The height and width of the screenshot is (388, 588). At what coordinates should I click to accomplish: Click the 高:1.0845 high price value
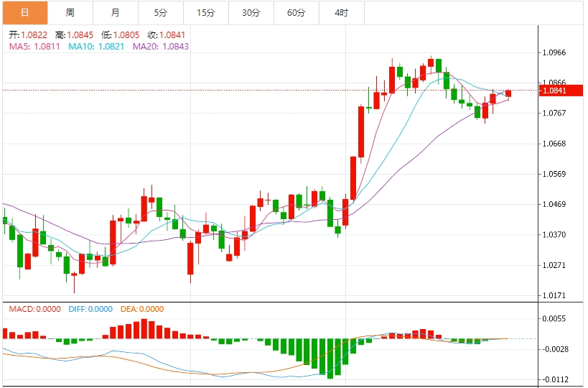pos(74,34)
